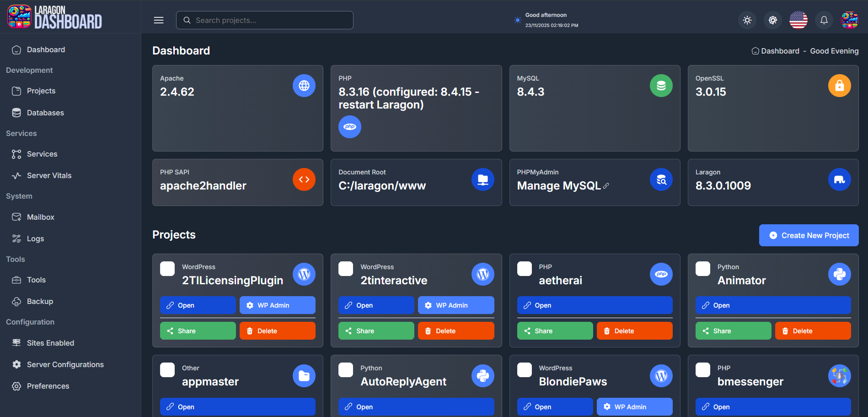Check the checkbox on 2tinteractive project card

point(346,269)
